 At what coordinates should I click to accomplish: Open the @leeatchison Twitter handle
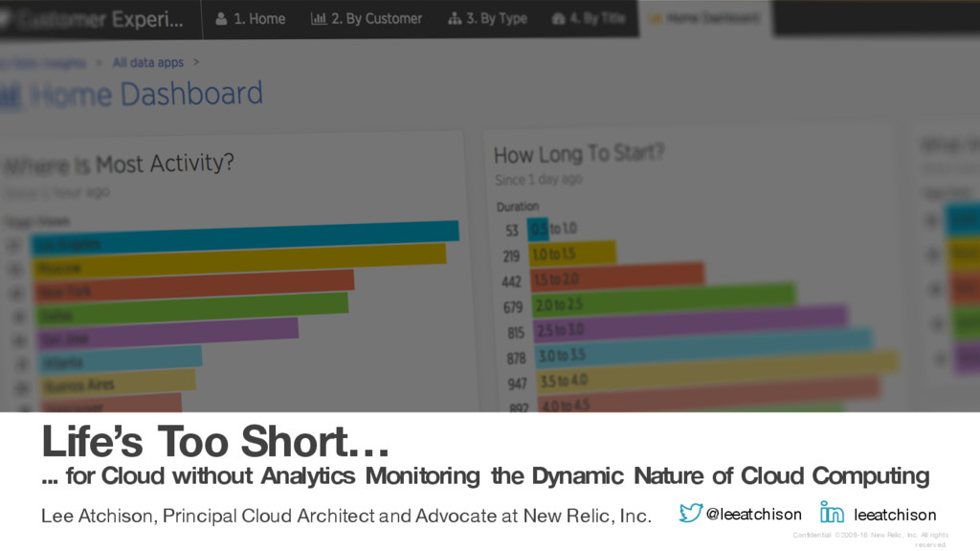(754, 514)
